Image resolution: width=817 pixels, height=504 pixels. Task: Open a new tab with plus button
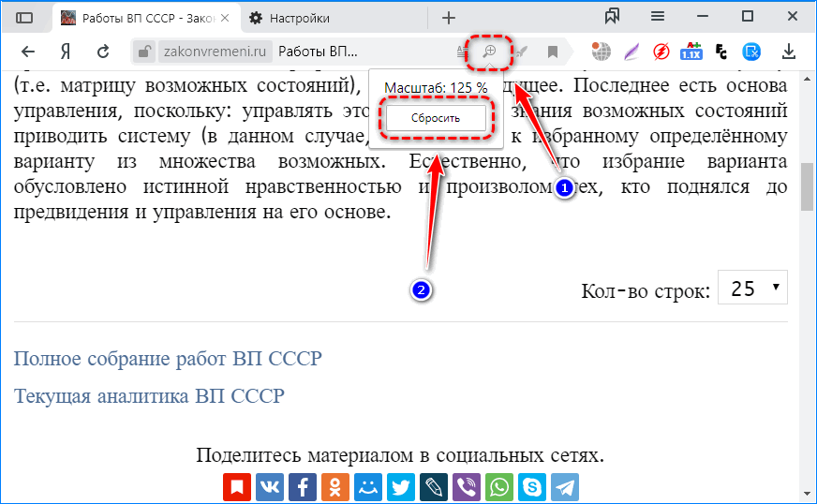[449, 18]
